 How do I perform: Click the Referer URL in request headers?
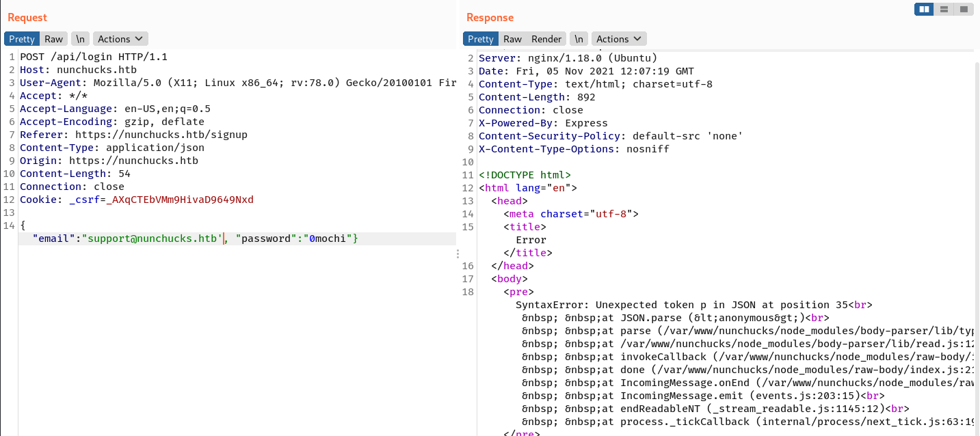click(161, 135)
